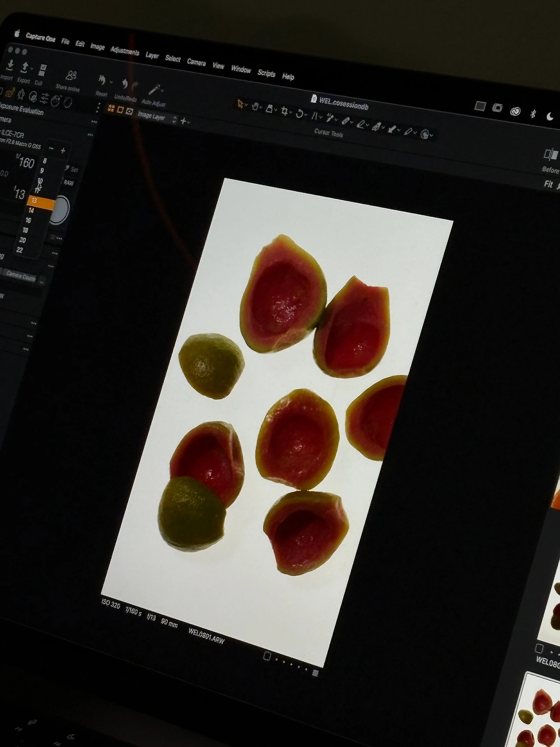This screenshot has width=560, height=747.
Task: Click the WEL.cosessiondb document title icon
Action: tap(314, 99)
